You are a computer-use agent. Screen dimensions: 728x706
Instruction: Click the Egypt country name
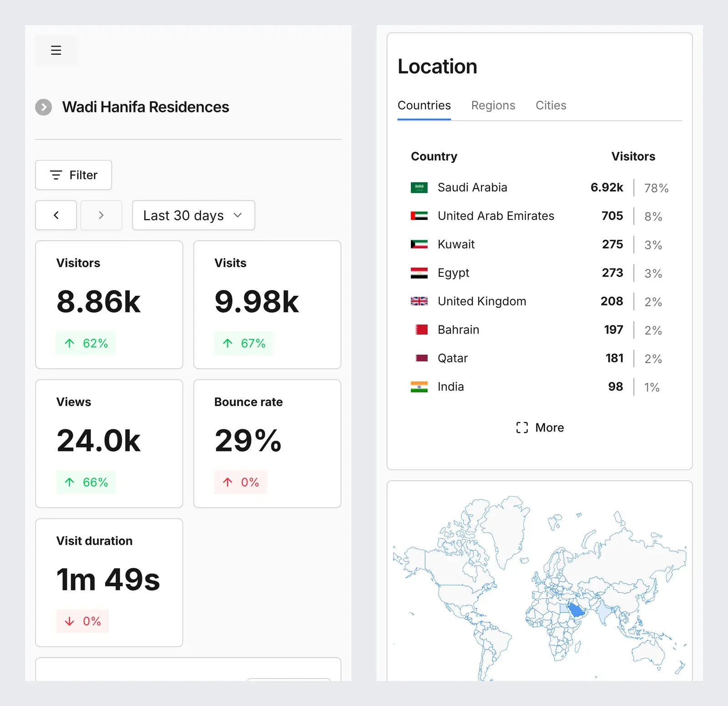tap(453, 273)
